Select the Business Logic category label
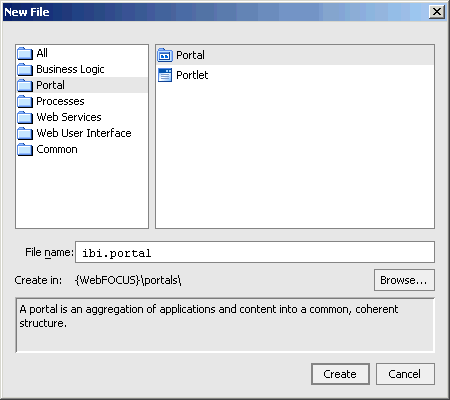The height and width of the screenshot is (400, 450). tap(70, 69)
